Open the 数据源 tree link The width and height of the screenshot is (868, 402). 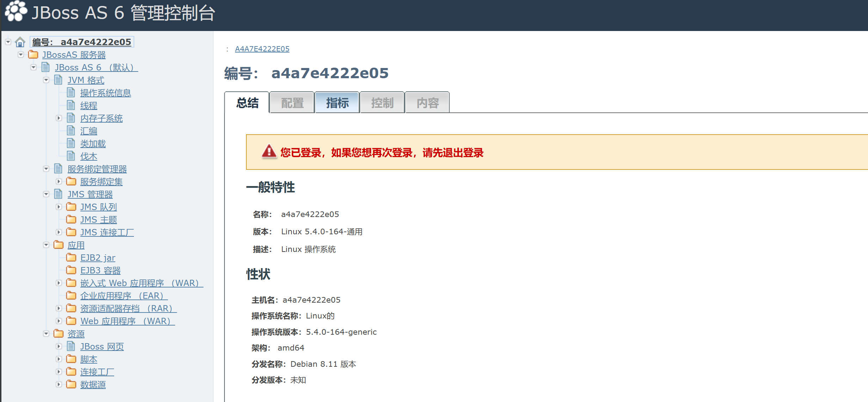click(93, 385)
